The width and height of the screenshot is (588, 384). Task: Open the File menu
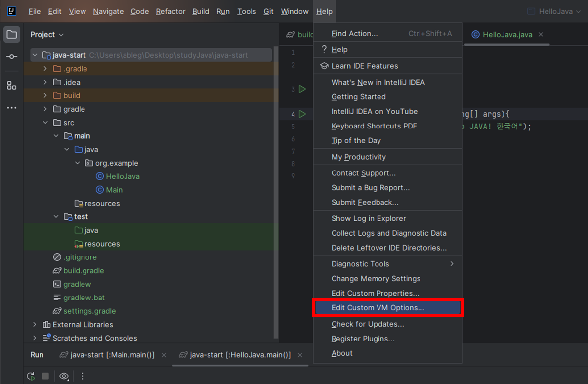point(35,12)
